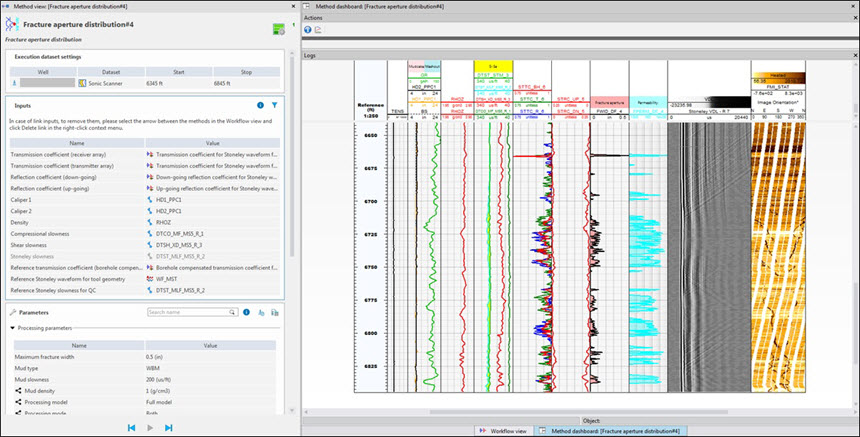Click the TENS track header
The height and width of the screenshot is (437, 860).
click(x=398, y=111)
